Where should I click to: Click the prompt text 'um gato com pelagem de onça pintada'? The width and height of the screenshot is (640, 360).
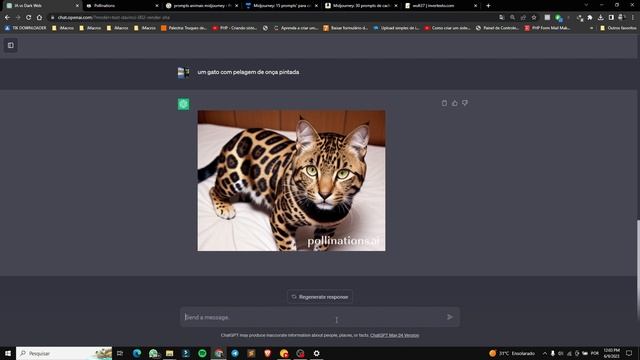pos(248,72)
